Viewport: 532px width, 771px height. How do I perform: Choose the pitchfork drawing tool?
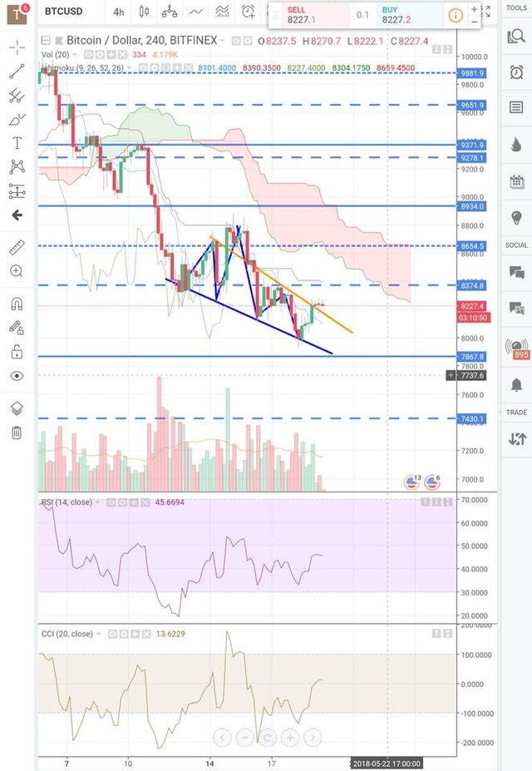17,96
